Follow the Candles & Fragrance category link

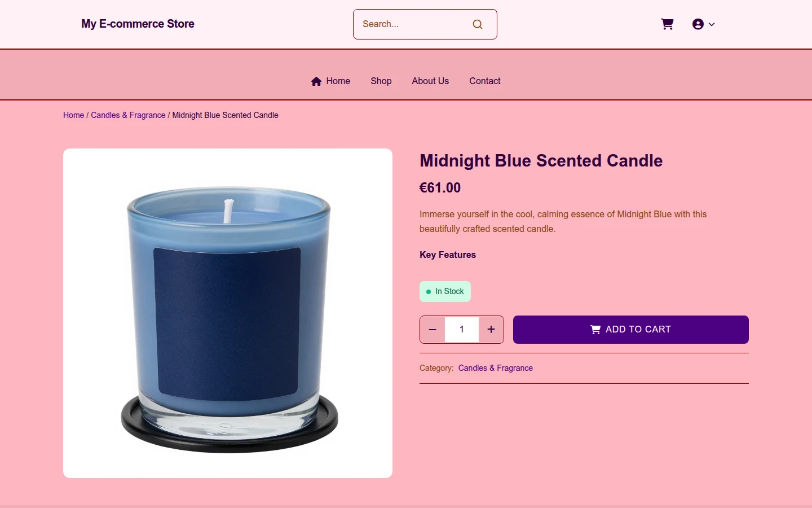pyautogui.click(x=496, y=368)
